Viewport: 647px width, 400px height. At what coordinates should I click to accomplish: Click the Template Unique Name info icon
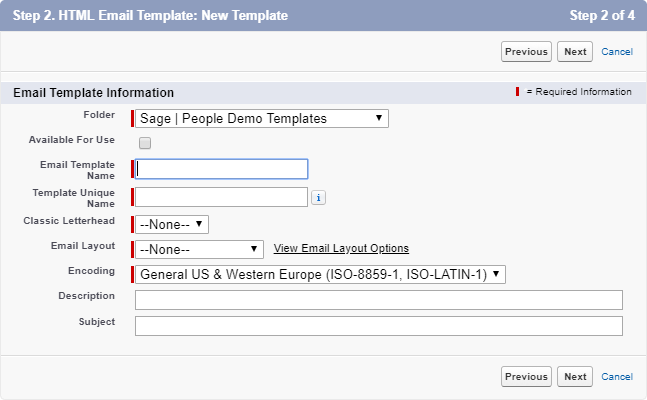click(319, 198)
